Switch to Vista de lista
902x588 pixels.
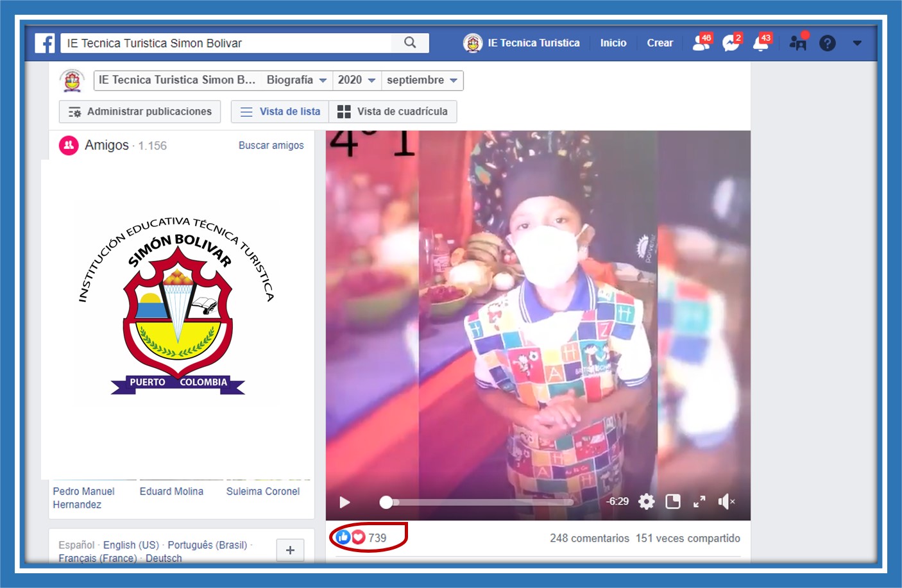pyautogui.click(x=280, y=112)
